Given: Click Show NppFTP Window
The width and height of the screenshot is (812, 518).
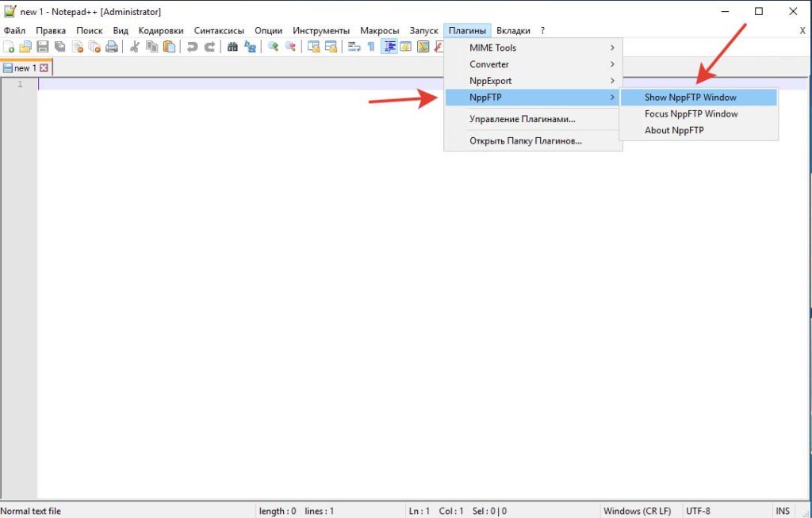Looking at the screenshot, I should [x=699, y=98].
